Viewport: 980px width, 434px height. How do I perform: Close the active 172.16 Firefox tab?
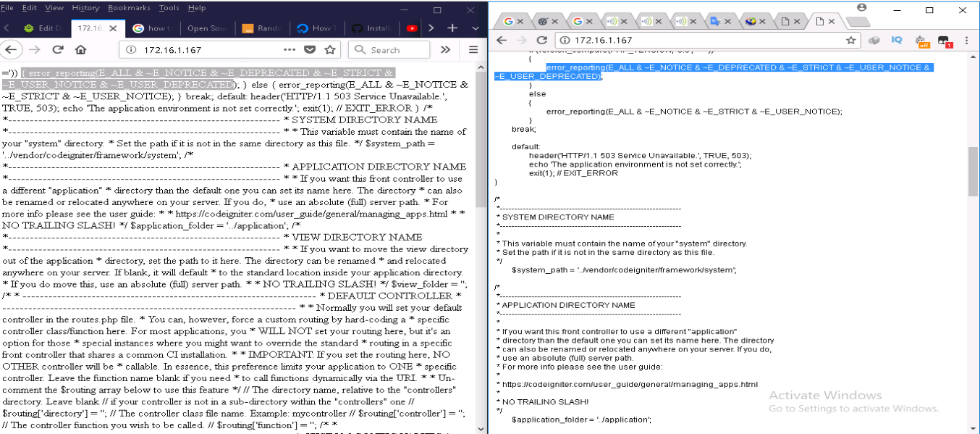[x=114, y=28]
